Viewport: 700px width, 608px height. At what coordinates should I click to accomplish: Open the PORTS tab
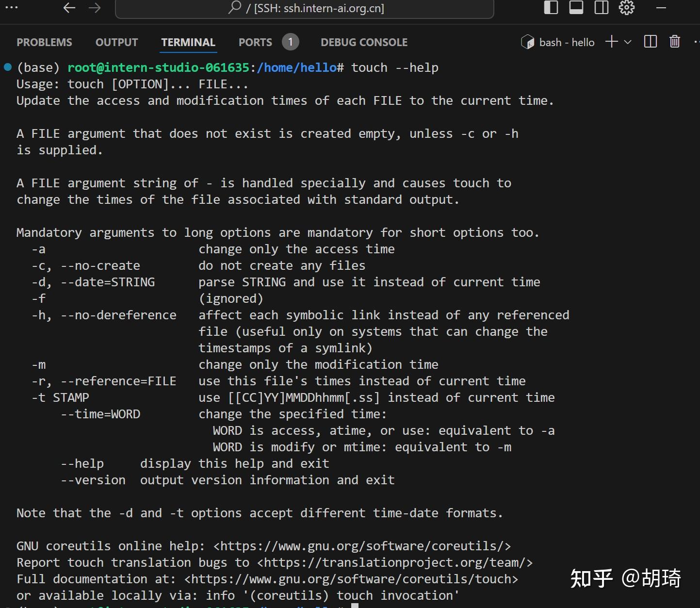[255, 43]
